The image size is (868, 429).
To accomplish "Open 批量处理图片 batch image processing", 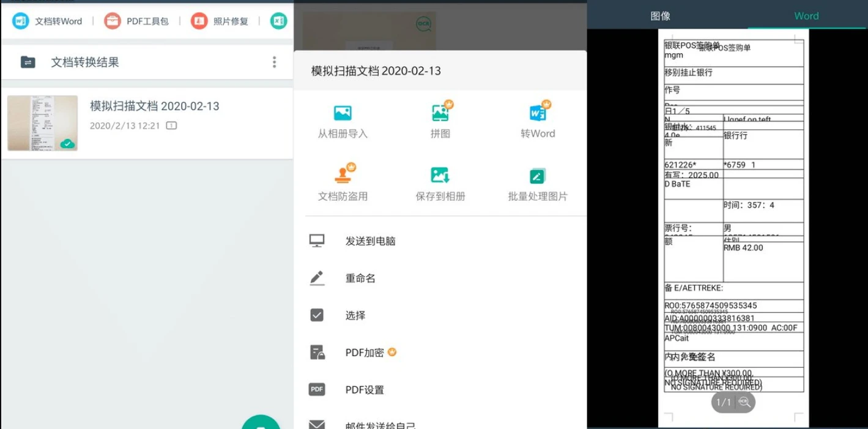I will [x=537, y=183].
